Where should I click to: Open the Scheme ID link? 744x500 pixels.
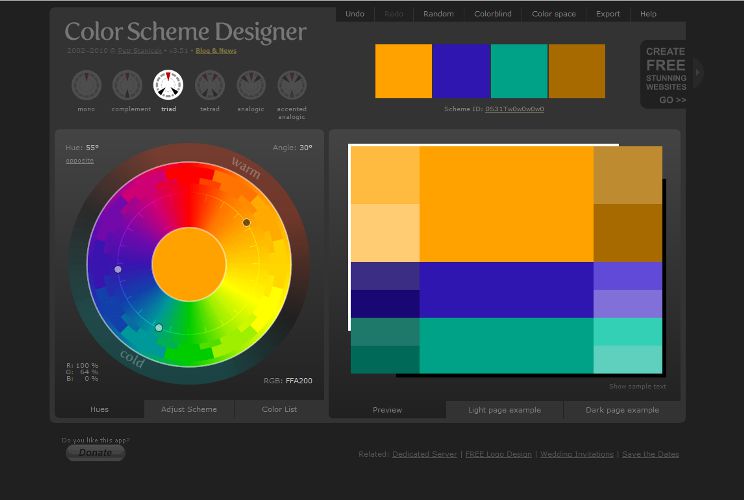coord(514,109)
